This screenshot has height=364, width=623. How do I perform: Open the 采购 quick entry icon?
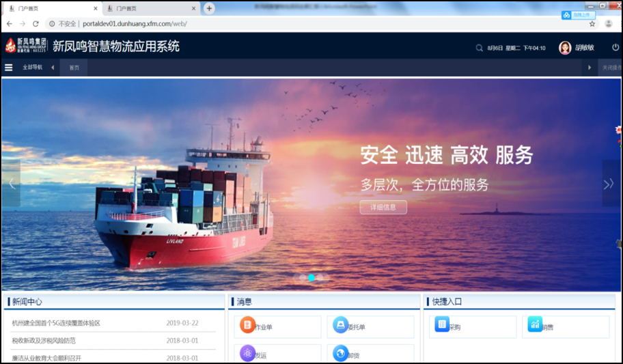coord(442,325)
